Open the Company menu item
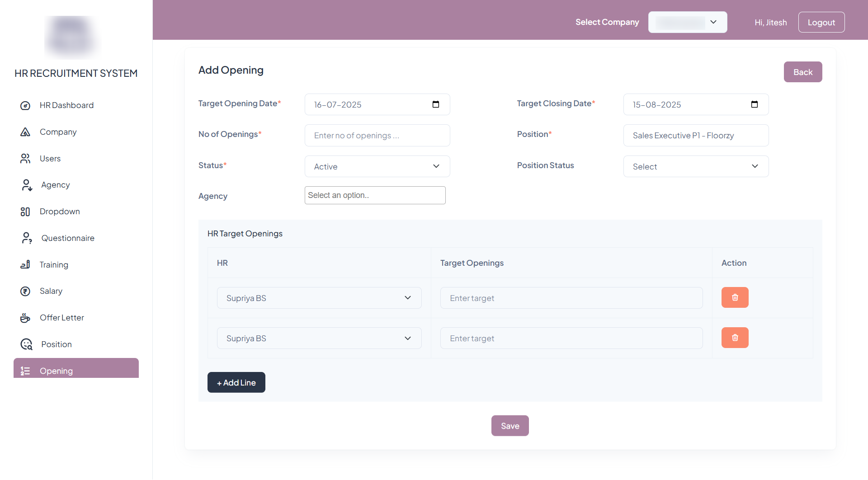Viewport: 868px width, 480px height. coord(58,132)
